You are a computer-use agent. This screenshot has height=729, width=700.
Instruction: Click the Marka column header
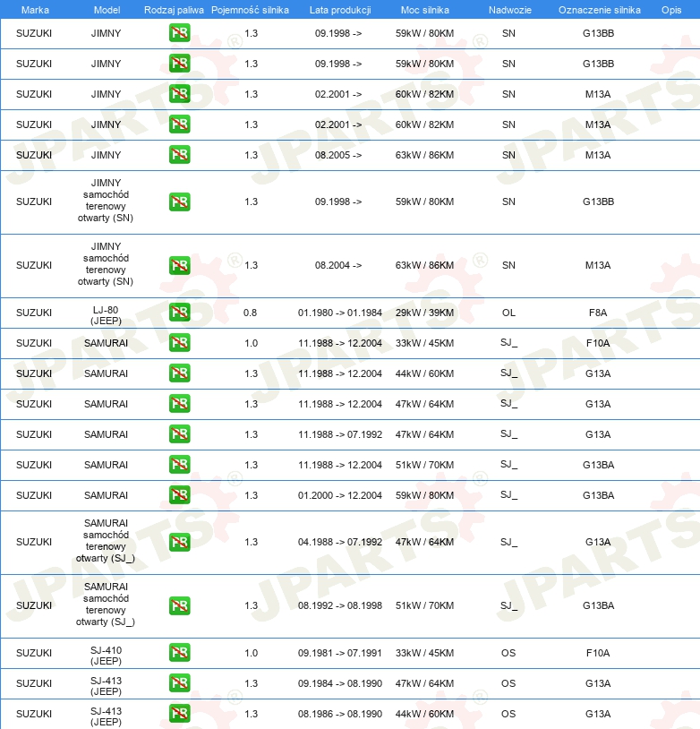[34, 10]
